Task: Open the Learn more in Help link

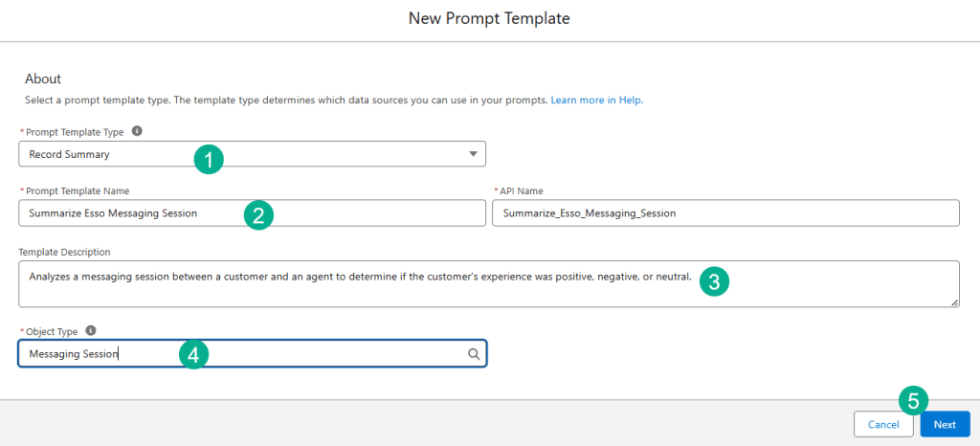Action: coord(596,100)
